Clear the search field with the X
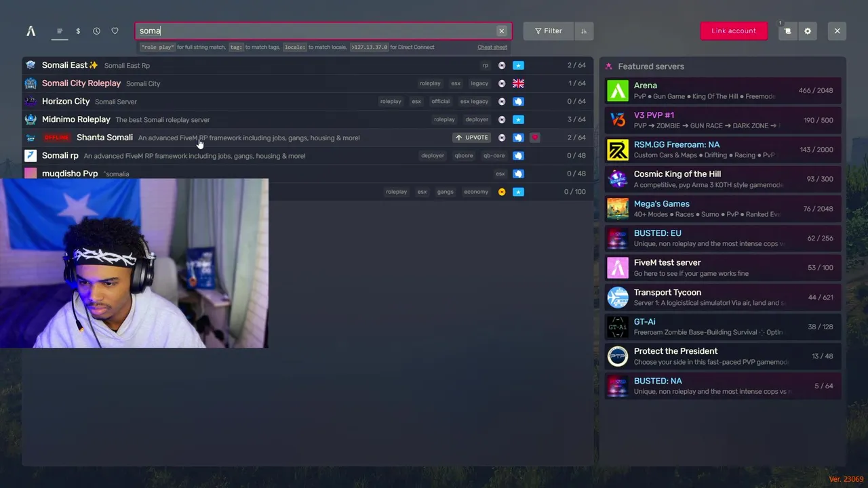The height and width of the screenshot is (488, 868). pos(502,31)
